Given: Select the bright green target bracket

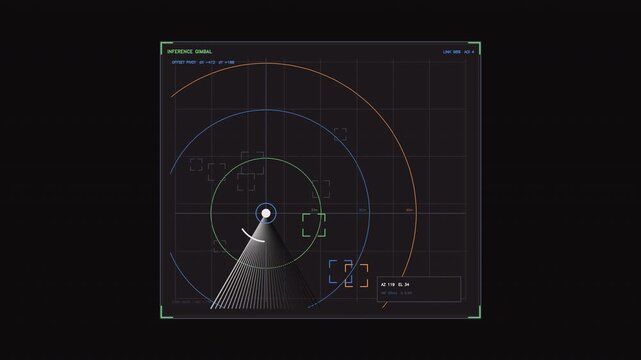Looking at the screenshot, I should tap(314, 225).
